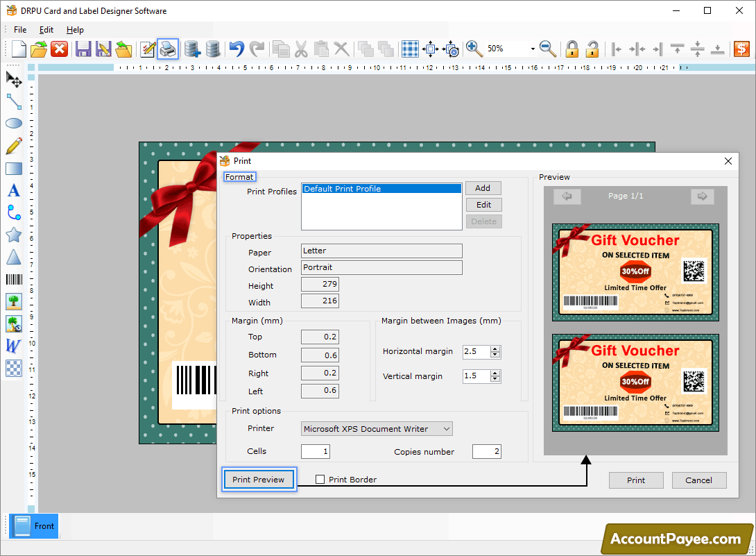The height and width of the screenshot is (556, 756).
Task: Switch to the Front side tab
Action: (34, 526)
